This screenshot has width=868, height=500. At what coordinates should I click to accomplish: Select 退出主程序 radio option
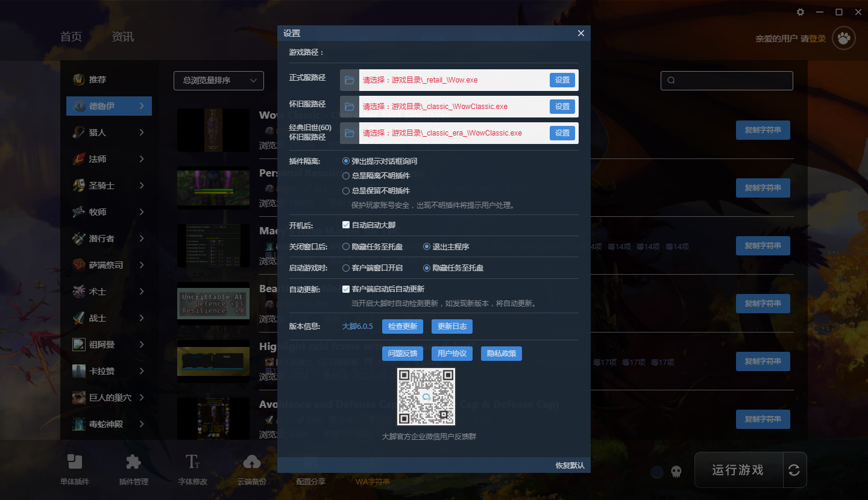point(427,246)
